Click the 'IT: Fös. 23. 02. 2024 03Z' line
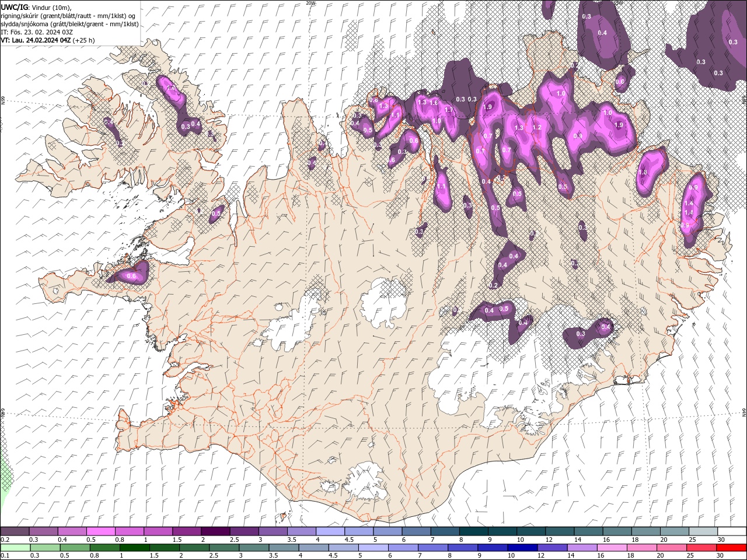747x560 pixels. [x=36, y=32]
